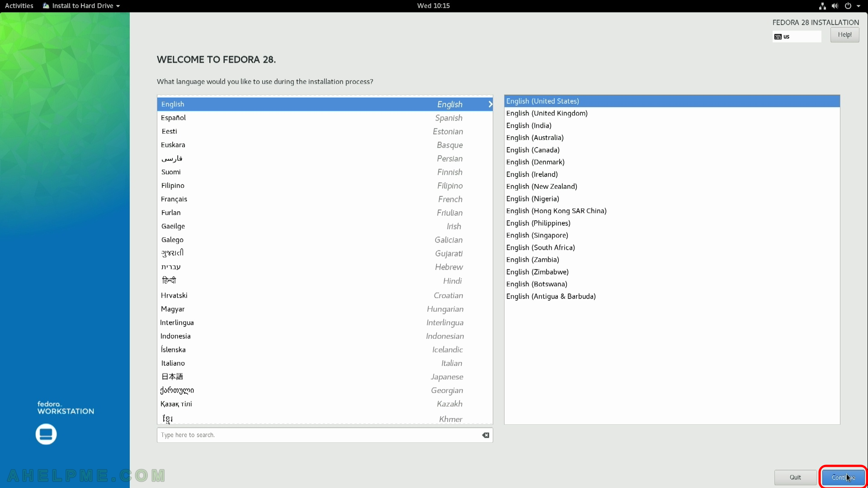Select the Georgian language row
The width and height of the screenshot is (868, 488).
click(325, 390)
